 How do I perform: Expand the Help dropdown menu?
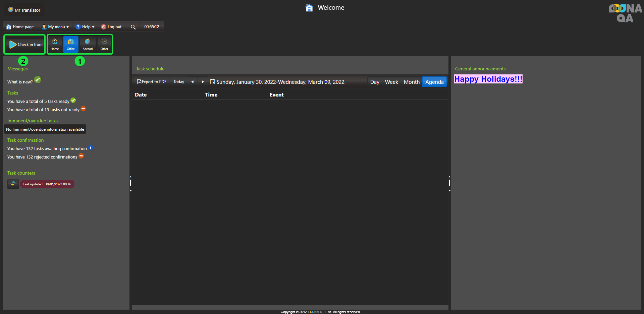[85, 27]
